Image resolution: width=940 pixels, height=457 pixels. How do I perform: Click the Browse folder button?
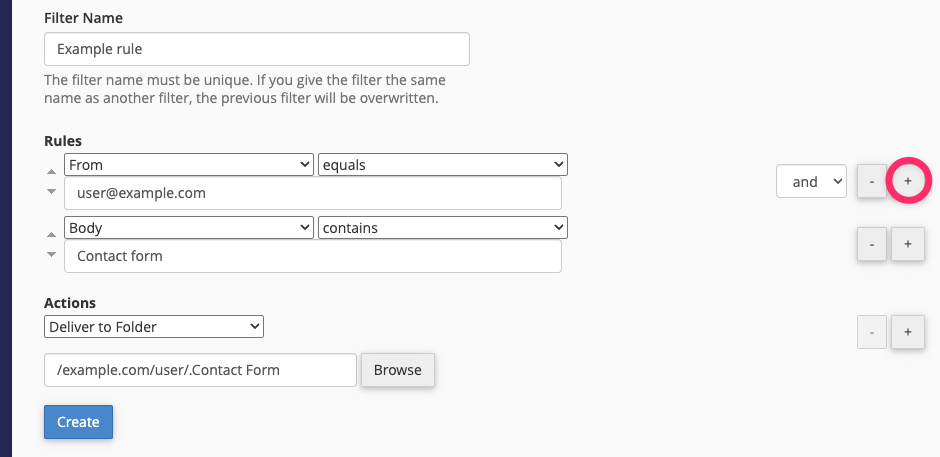[x=397, y=370]
